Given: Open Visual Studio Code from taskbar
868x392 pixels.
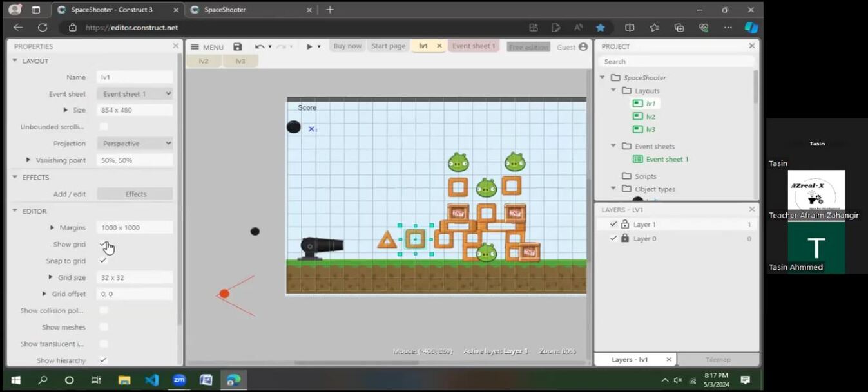Looking at the screenshot, I should [x=151, y=380].
